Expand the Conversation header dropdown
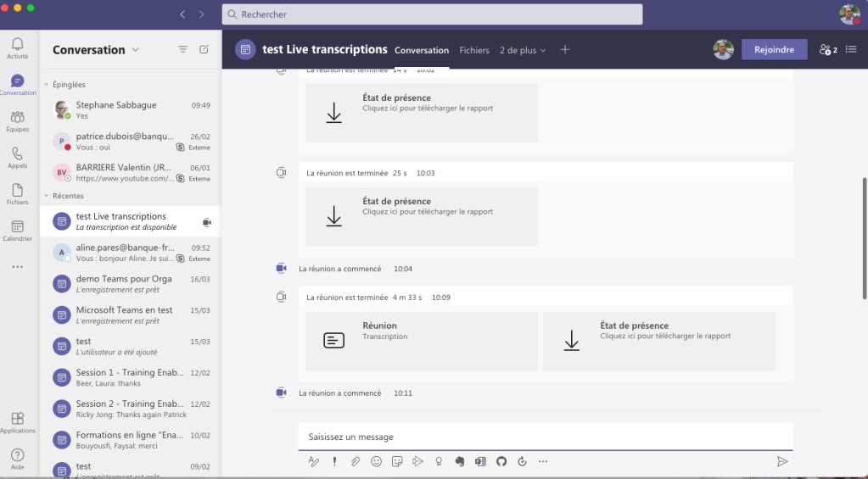Viewport: 868px width, 479px height. 135,50
